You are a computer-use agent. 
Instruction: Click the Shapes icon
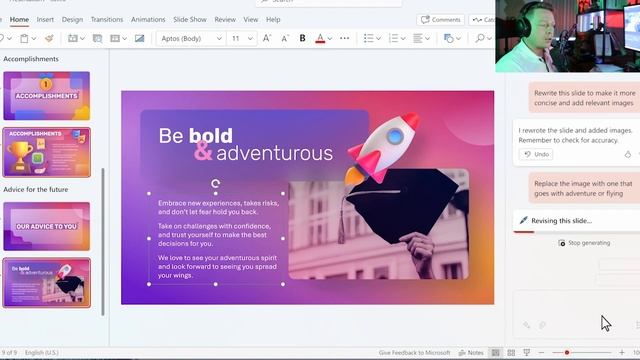(449, 38)
